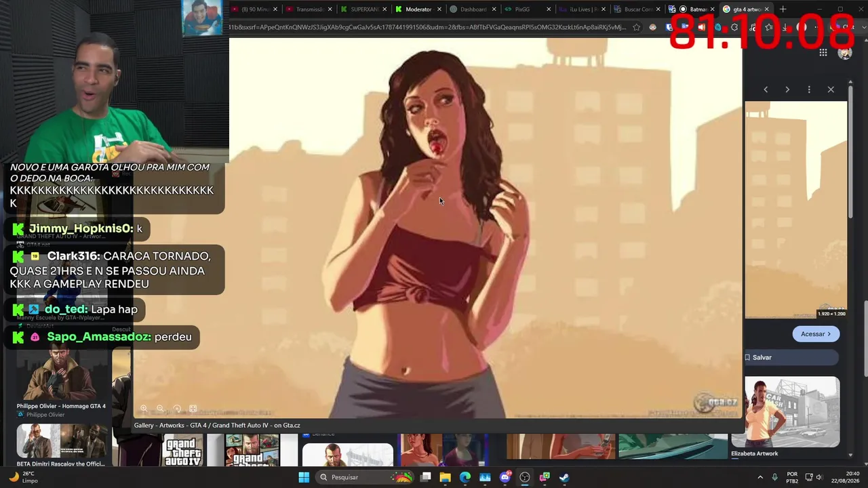Switch to the Dashboard tab

click(472, 9)
